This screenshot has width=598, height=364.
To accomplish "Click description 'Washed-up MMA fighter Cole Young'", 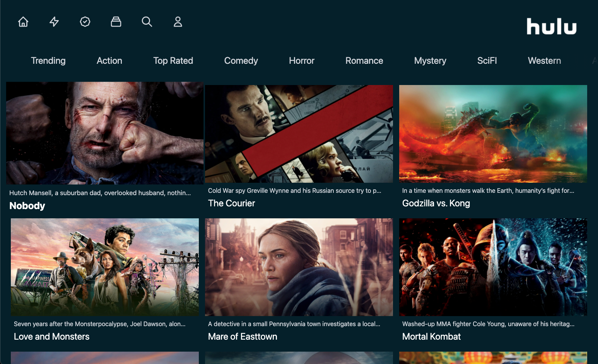I will tap(489, 324).
